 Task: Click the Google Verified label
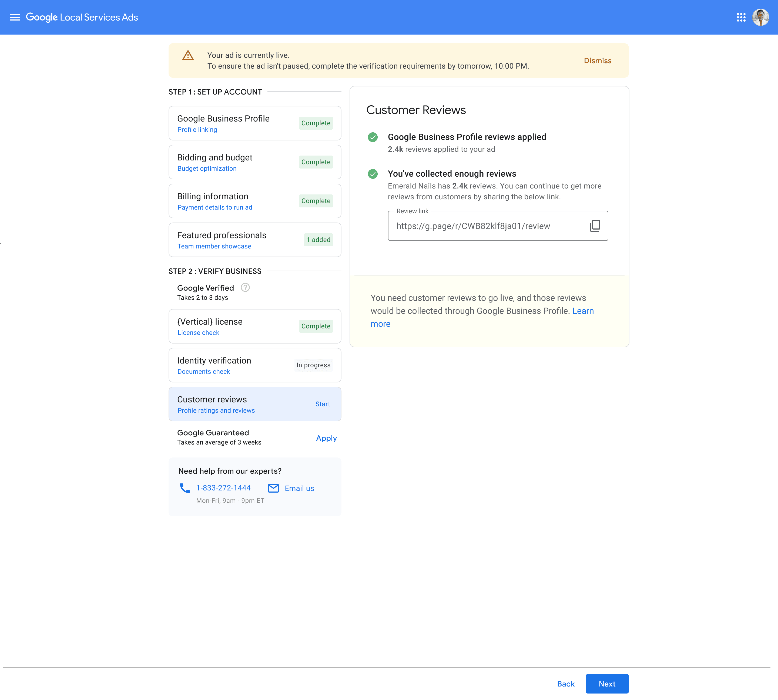pyautogui.click(x=206, y=288)
